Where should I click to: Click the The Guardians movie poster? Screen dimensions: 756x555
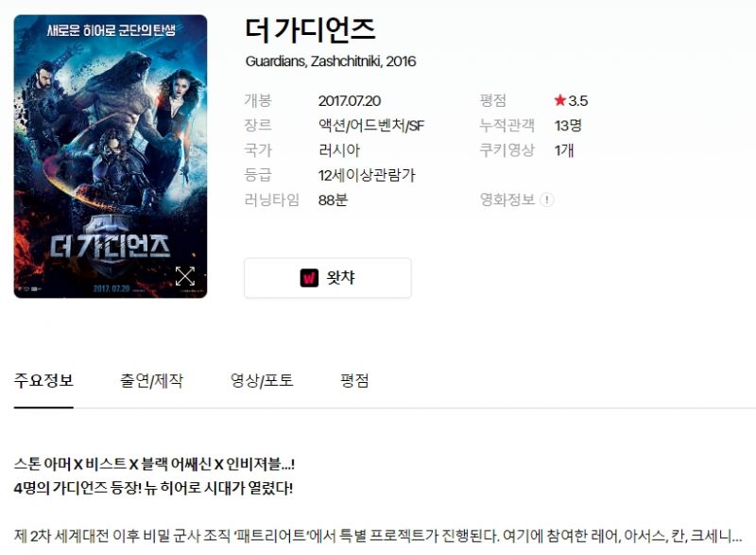pyautogui.click(x=111, y=156)
